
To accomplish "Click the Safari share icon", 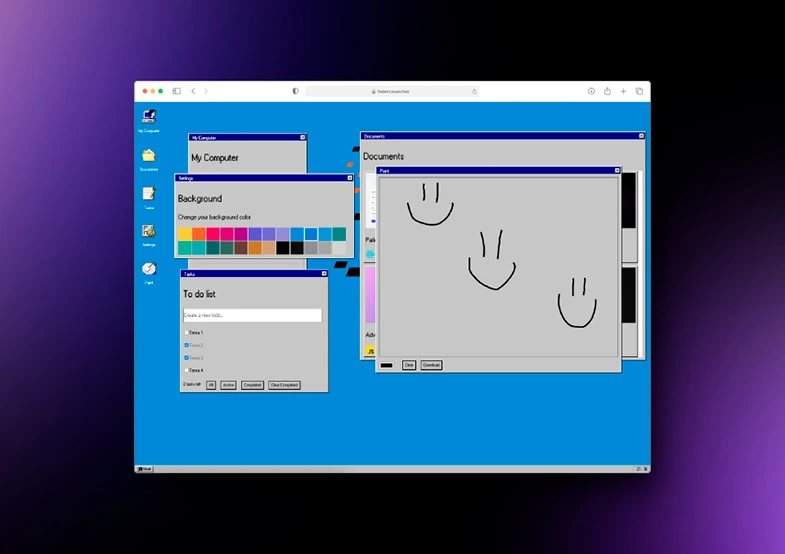I will tap(607, 91).
